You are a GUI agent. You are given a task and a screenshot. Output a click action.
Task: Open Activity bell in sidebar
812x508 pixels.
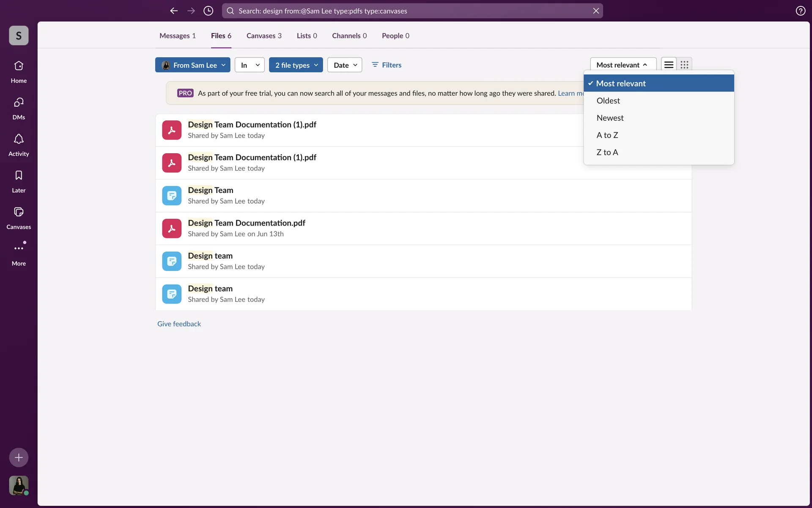(19, 144)
